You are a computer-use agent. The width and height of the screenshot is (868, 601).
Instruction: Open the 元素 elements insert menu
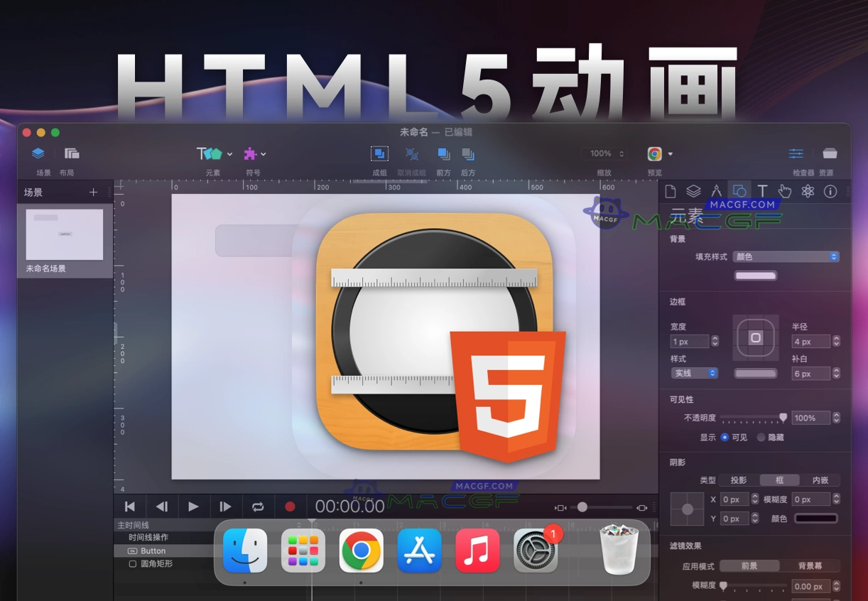pos(215,153)
